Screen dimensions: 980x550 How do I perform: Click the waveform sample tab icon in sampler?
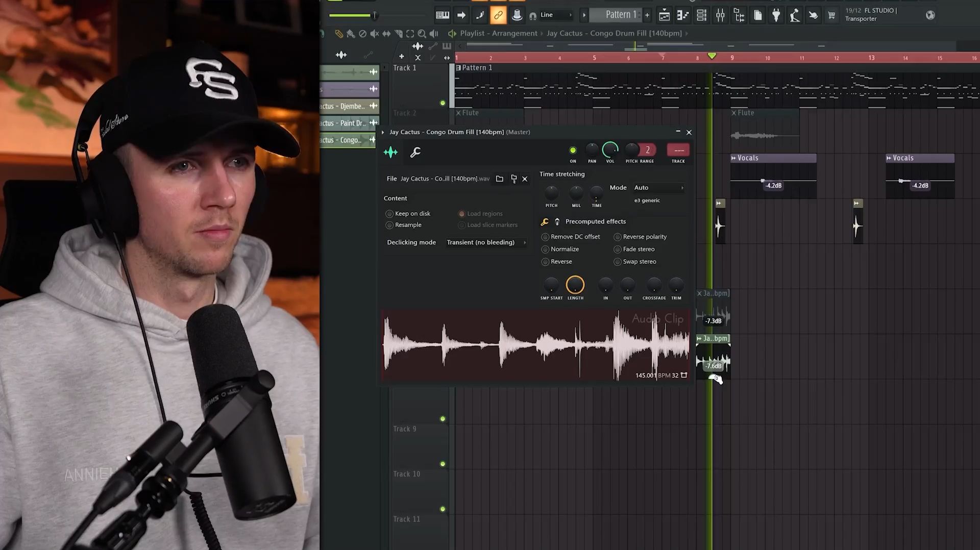coord(390,152)
